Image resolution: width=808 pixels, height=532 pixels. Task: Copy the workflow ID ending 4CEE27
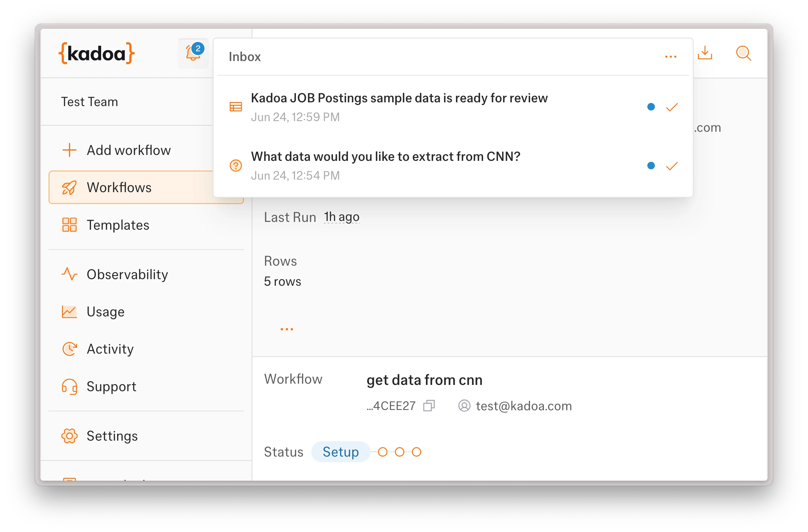click(429, 406)
